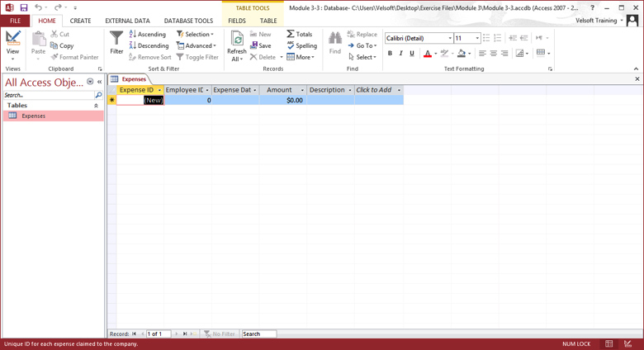Open the CREATE ribbon tab
The height and width of the screenshot is (350, 644).
click(80, 21)
